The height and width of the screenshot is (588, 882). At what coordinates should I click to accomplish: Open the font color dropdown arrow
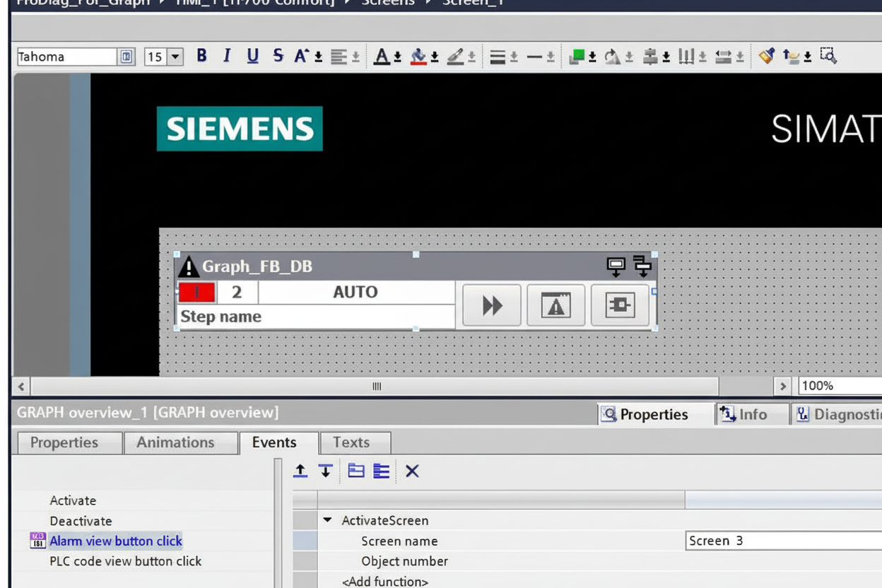pyautogui.click(x=399, y=58)
